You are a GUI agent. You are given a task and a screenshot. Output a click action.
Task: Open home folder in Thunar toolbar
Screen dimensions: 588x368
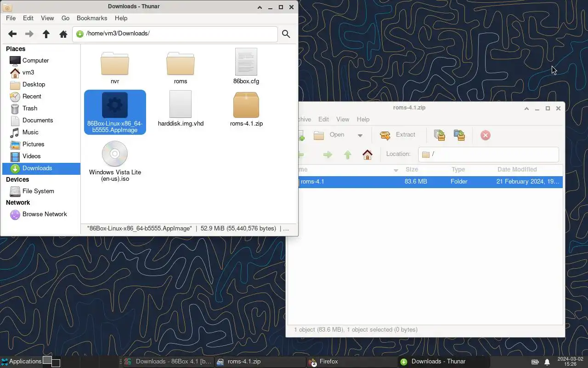63,34
